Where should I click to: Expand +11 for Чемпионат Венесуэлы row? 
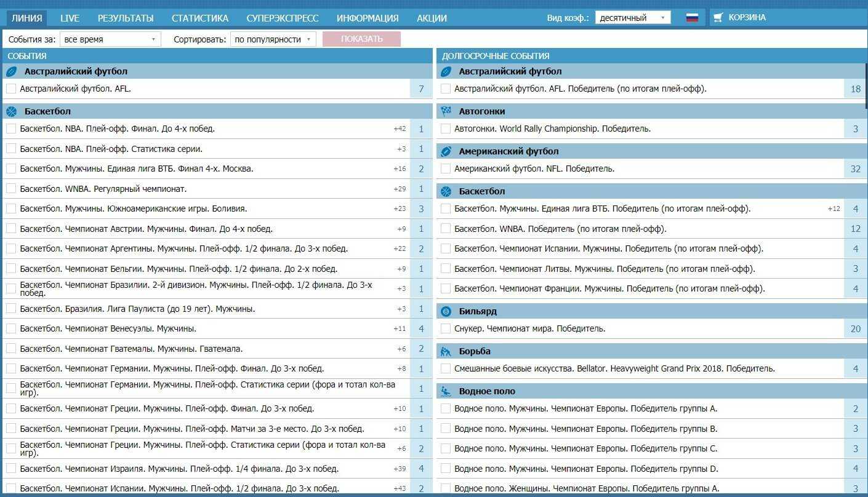[400, 328]
